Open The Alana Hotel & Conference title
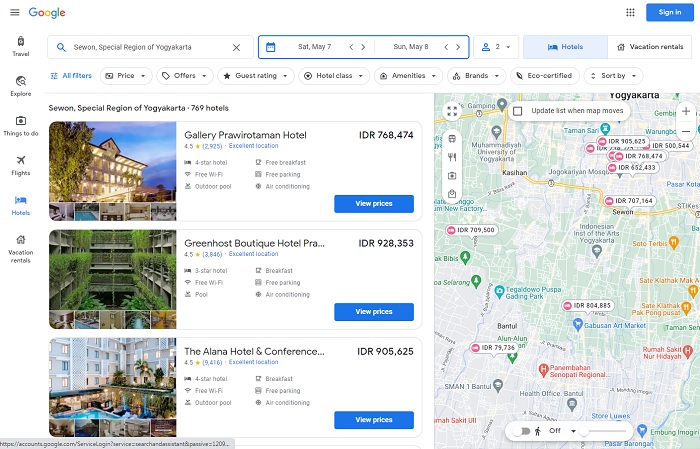The width and height of the screenshot is (700, 449). click(x=254, y=352)
